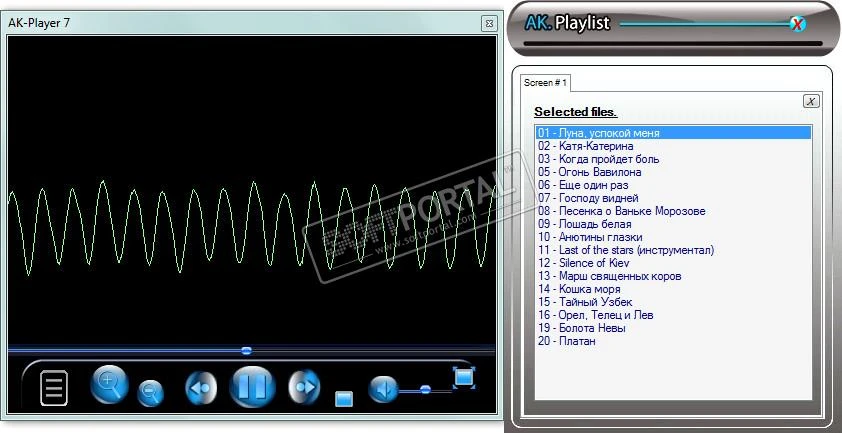This screenshot has width=842, height=433.
Task: Click the zoom out magnifier button
Action: click(150, 393)
